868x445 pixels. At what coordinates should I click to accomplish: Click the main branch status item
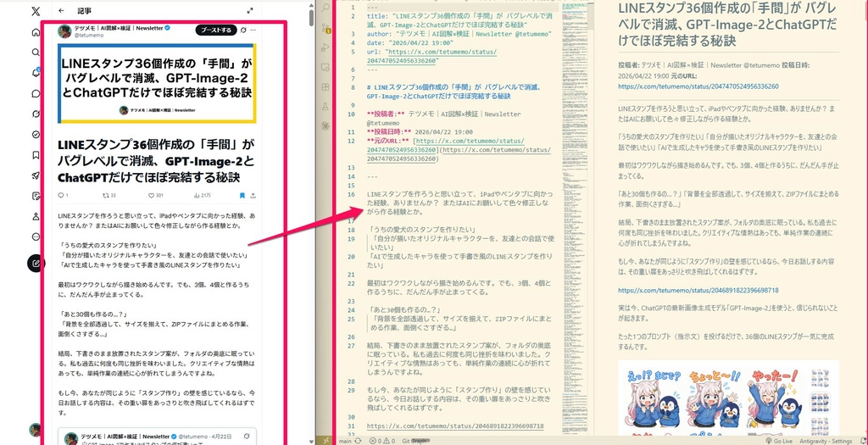pos(345,441)
